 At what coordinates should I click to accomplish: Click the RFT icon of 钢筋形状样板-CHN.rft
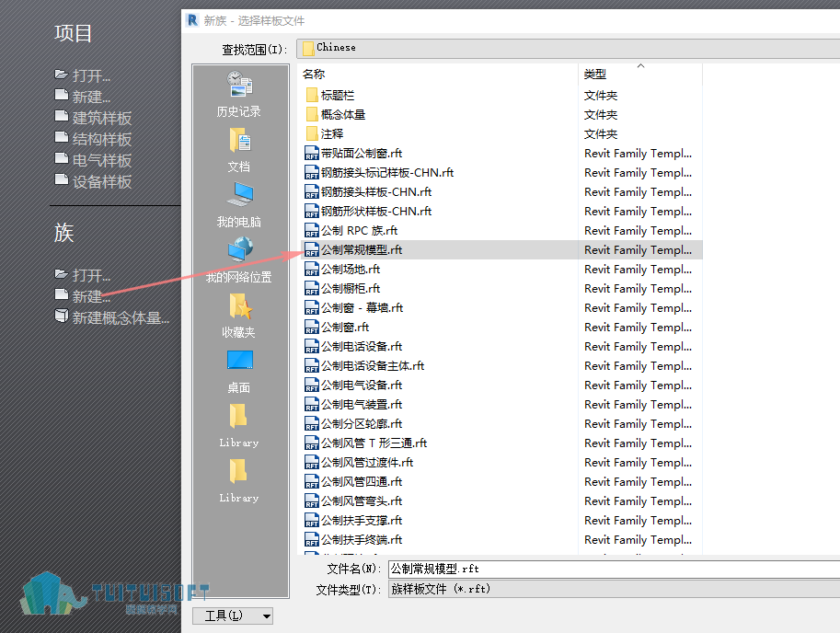coord(312,211)
